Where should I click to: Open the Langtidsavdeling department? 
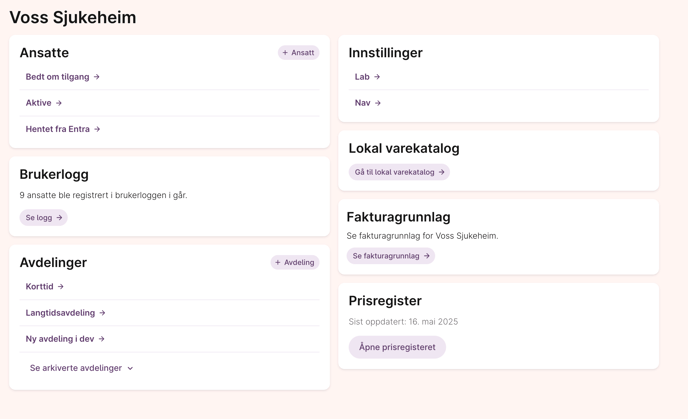tap(60, 313)
